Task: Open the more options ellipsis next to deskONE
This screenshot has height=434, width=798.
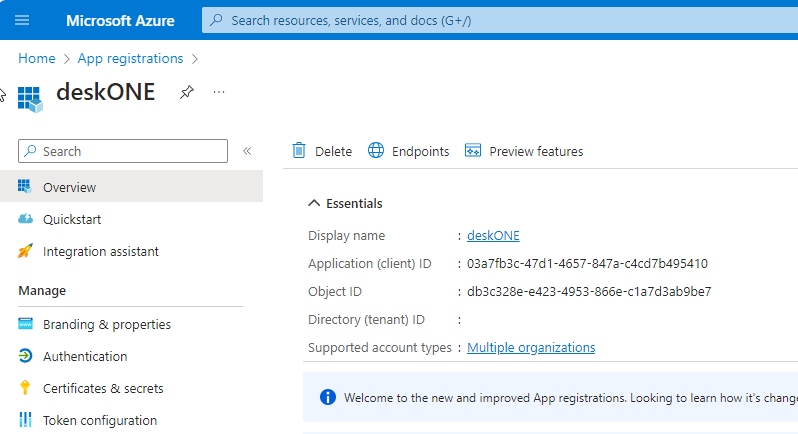Action: 219,92
